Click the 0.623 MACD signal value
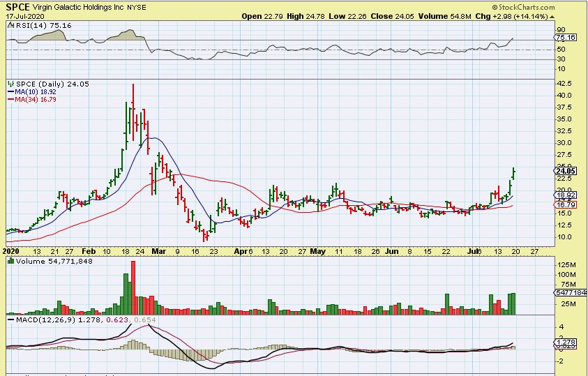Image resolution: width=588 pixels, height=376 pixels. click(x=117, y=319)
